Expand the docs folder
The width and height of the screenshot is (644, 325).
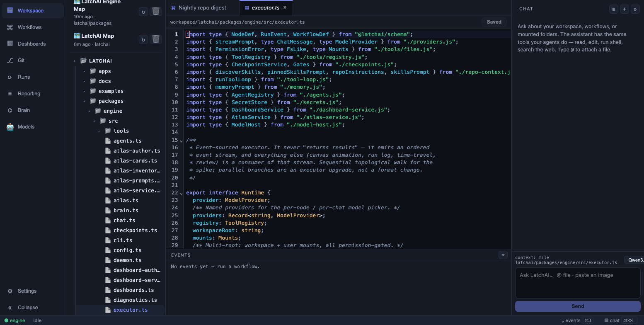point(84,81)
